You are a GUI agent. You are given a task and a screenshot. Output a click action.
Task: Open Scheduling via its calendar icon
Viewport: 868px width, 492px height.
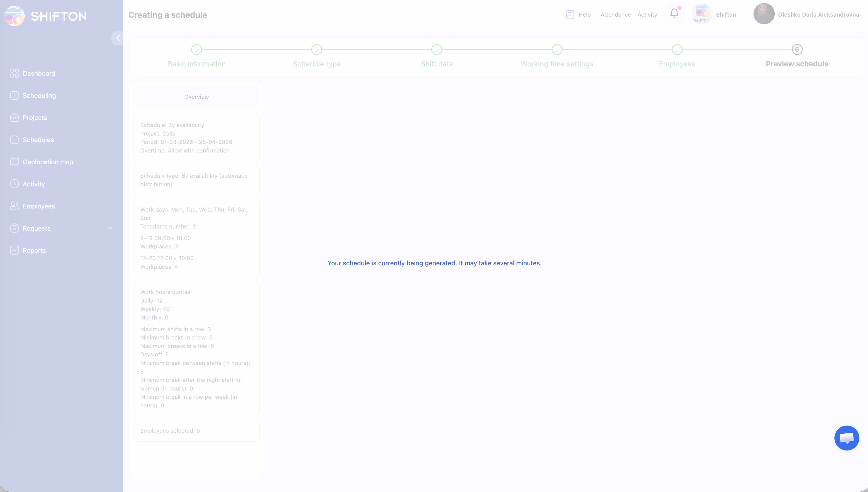14,96
